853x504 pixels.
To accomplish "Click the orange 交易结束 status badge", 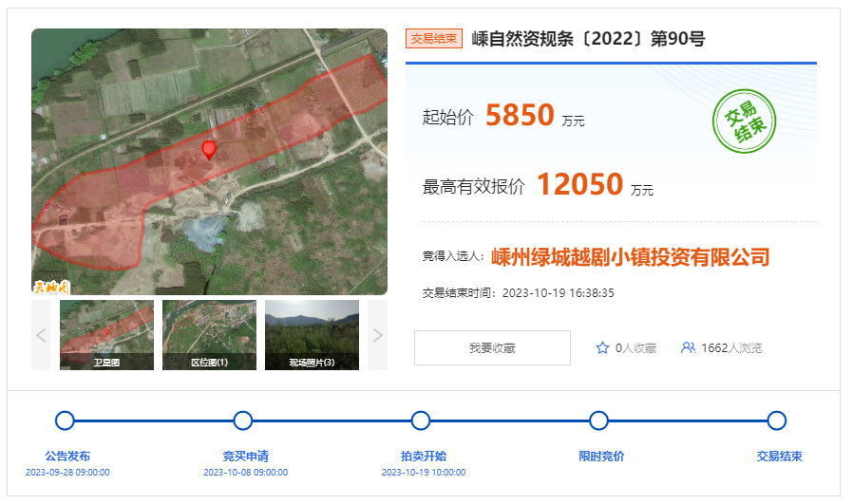I will 434,39.
